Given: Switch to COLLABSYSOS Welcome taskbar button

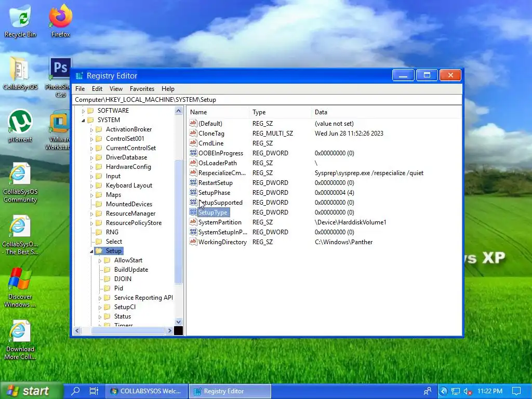Looking at the screenshot, I should (x=146, y=391).
